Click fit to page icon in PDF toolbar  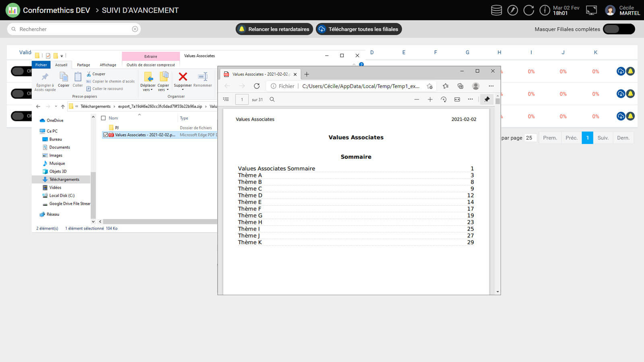[x=457, y=99]
